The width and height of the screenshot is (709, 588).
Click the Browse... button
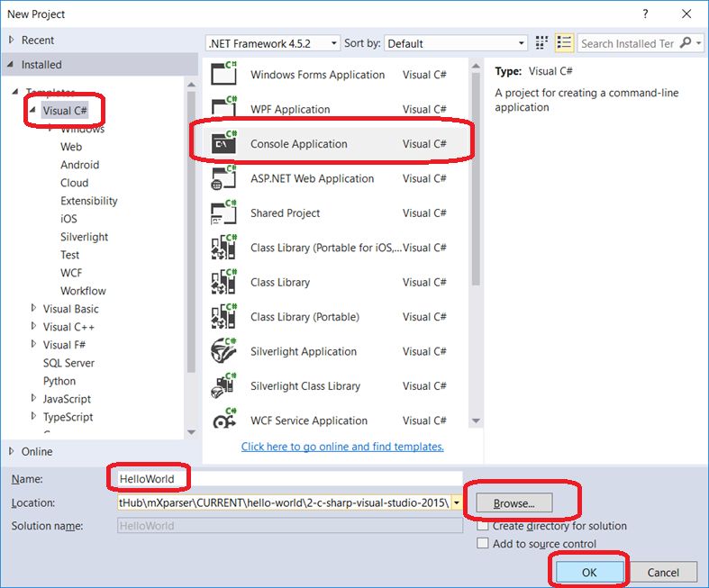pyautogui.click(x=514, y=503)
